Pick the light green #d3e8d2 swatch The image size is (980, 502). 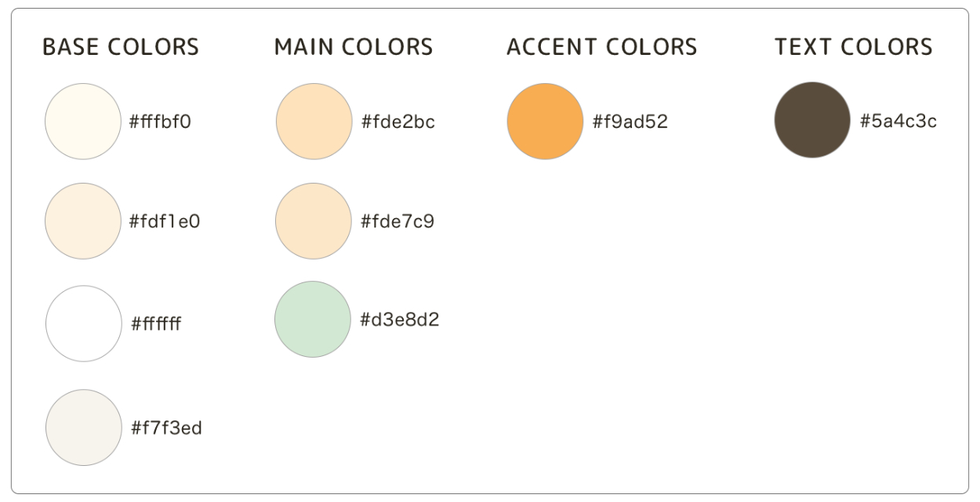313,319
